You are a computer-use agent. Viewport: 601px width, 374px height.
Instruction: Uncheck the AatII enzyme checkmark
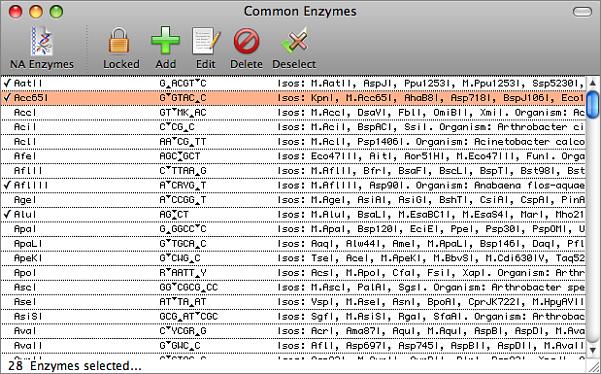(7, 83)
